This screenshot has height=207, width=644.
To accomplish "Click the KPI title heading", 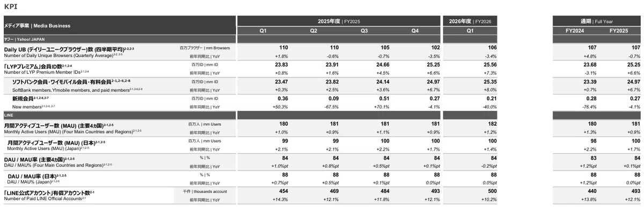I will (x=11, y=6).
